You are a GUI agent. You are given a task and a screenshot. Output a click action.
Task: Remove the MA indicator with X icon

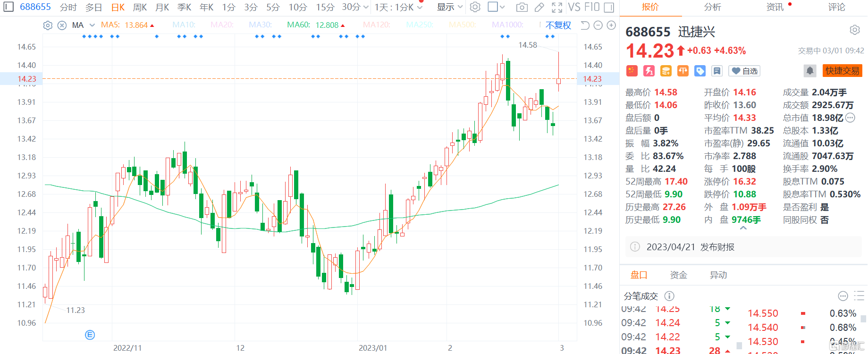[62, 25]
